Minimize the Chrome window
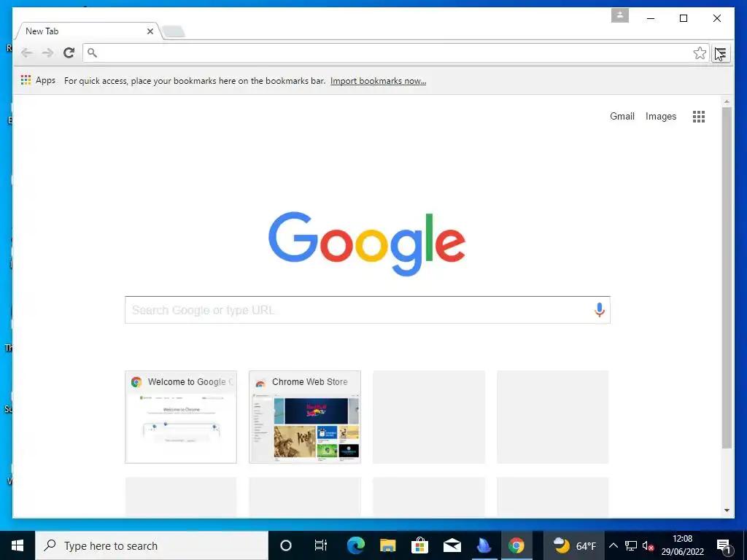 (x=650, y=18)
